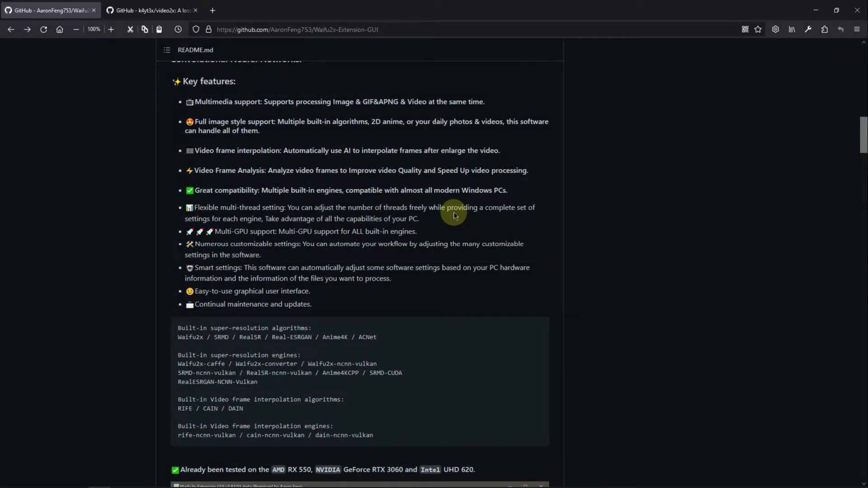Reset zoom via the 100% indicator
This screenshot has height=488, width=868.
tap(94, 29)
